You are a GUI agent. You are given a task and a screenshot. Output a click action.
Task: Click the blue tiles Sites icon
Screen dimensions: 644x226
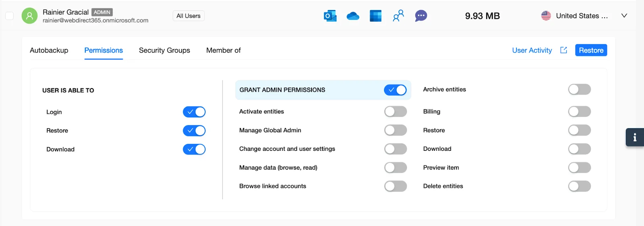(376, 16)
